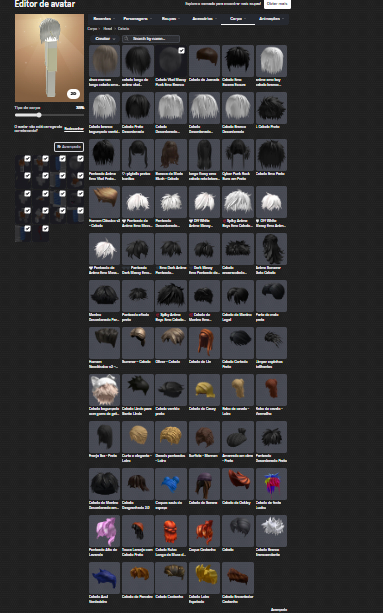Select the purple beanie with brown hair
This screenshot has width=383, height=613.
tap(204, 484)
